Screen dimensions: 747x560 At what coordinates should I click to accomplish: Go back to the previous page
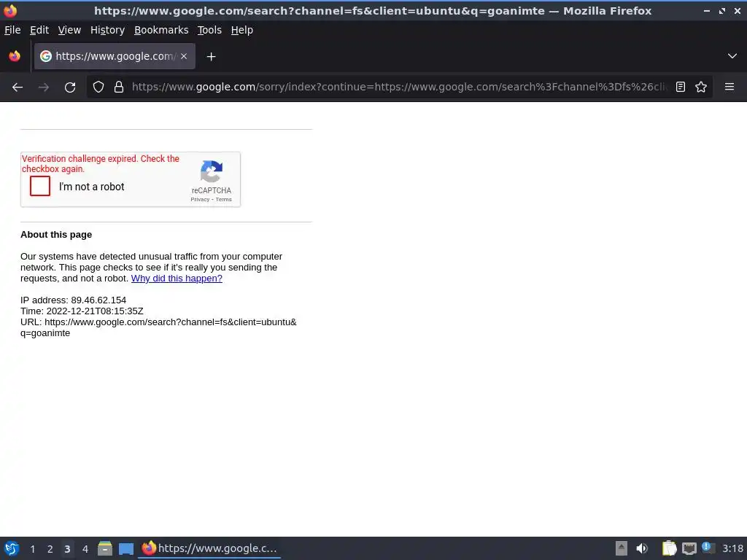18,87
